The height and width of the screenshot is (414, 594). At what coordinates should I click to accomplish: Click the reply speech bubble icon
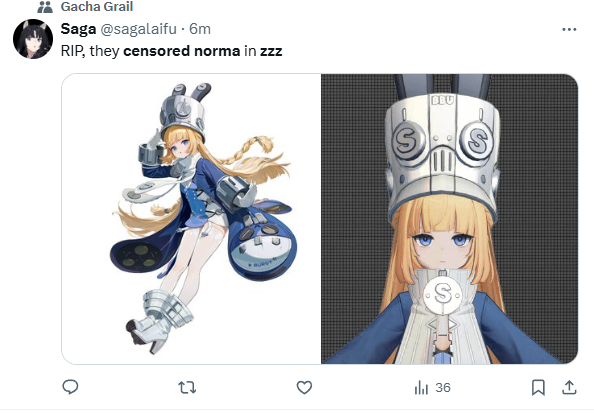click(x=70, y=387)
